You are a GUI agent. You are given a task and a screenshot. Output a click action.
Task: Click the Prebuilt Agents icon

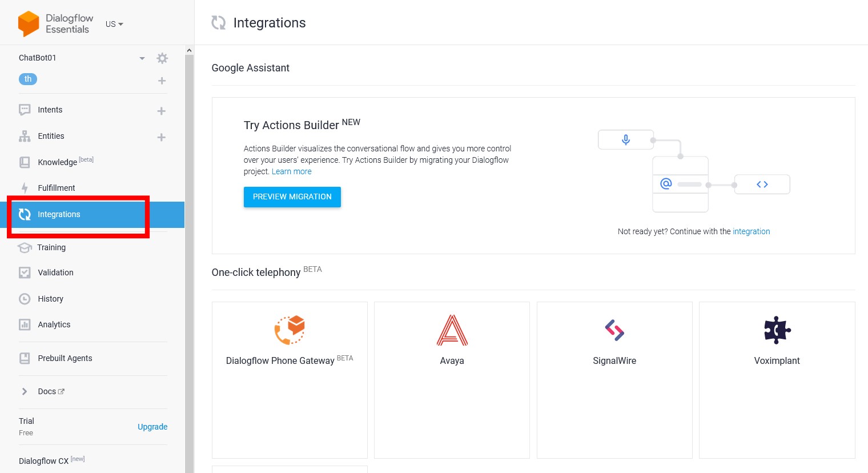tap(25, 358)
